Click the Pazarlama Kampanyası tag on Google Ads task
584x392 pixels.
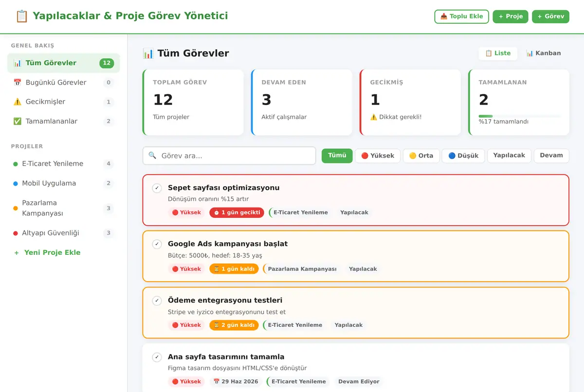[x=302, y=269]
